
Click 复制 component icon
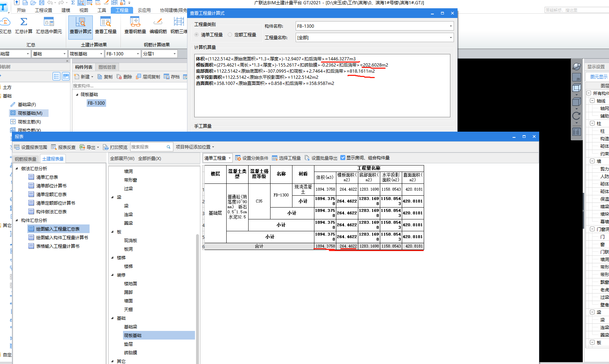pos(100,77)
